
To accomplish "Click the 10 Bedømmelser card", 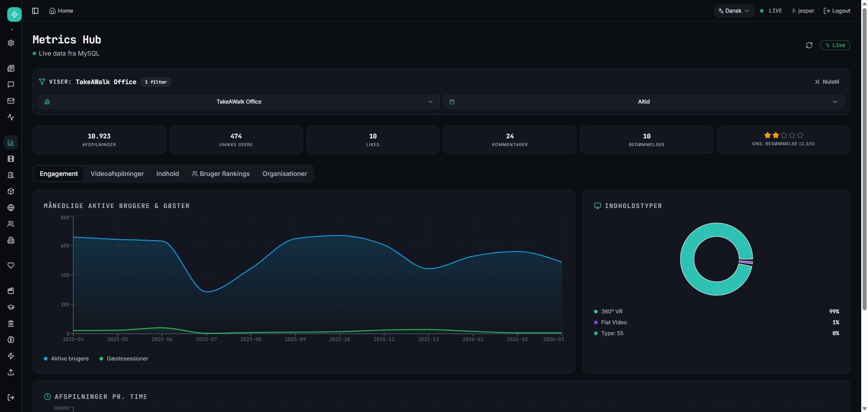I will coord(646,140).
